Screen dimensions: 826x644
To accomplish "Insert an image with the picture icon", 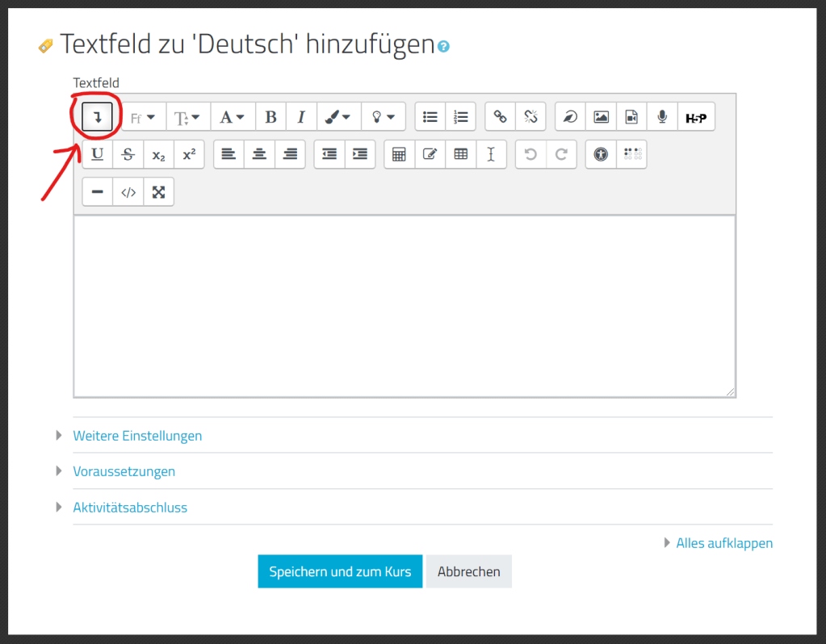I will [x=601, y=117].
